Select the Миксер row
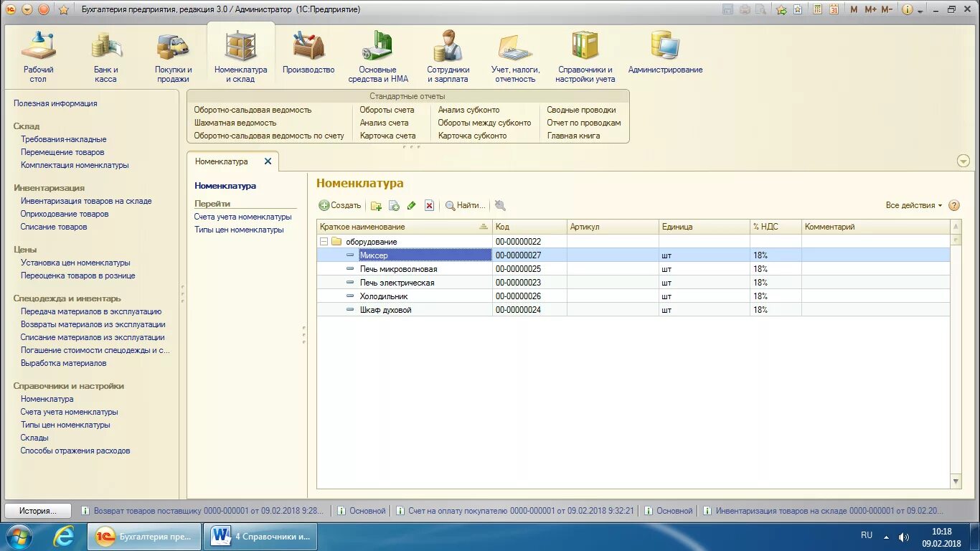The height and width of the screenshot is (551, 980). 633,255
